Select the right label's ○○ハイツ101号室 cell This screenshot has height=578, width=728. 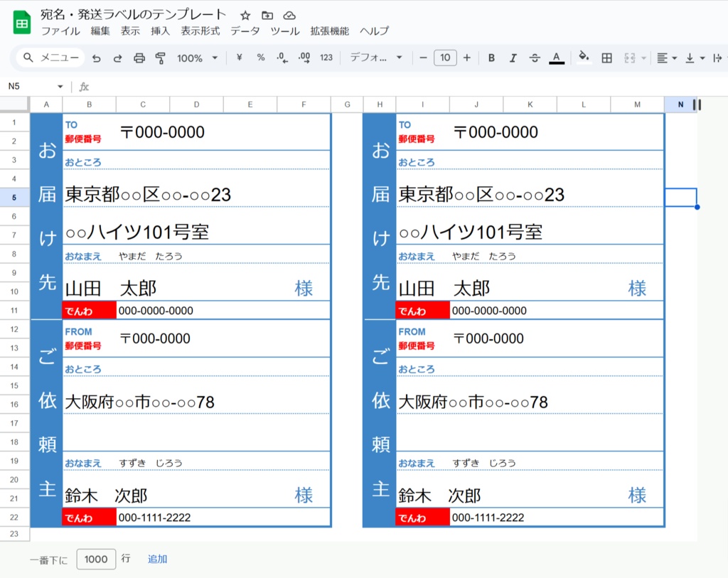530,225
